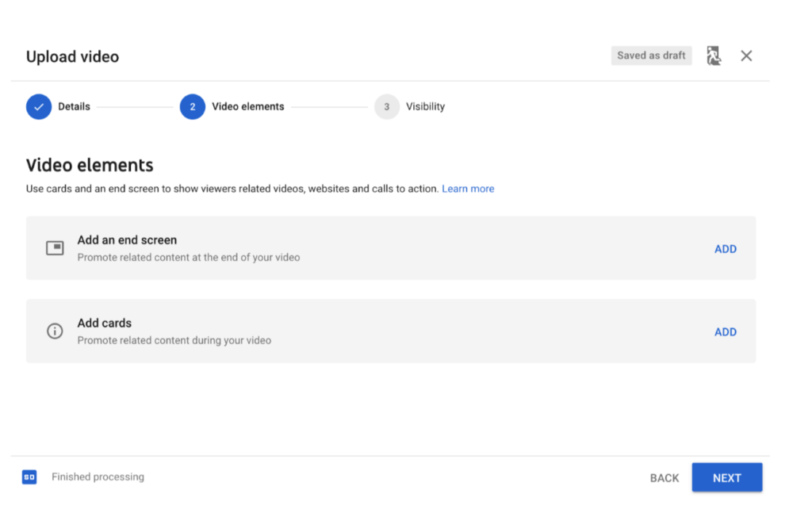Jump to the Visibility step label

coord(425,106)
